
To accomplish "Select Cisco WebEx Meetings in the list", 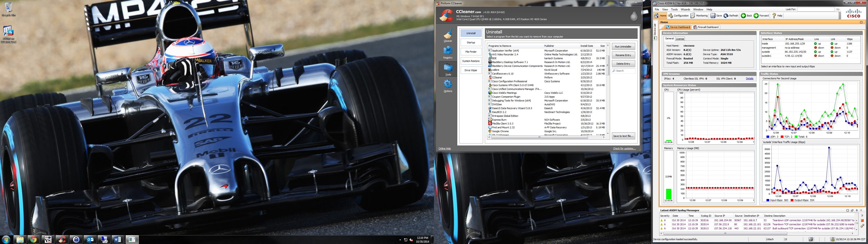I will point(547,93).
